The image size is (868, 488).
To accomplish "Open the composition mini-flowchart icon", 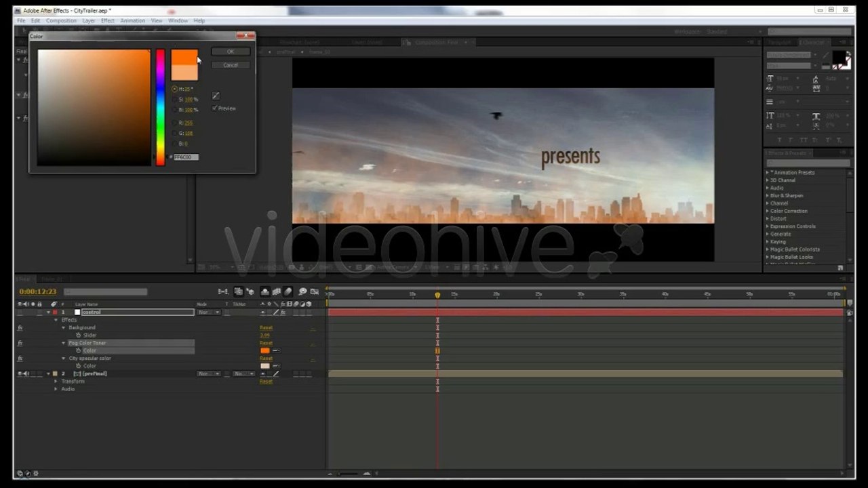I will pos(223,292).
